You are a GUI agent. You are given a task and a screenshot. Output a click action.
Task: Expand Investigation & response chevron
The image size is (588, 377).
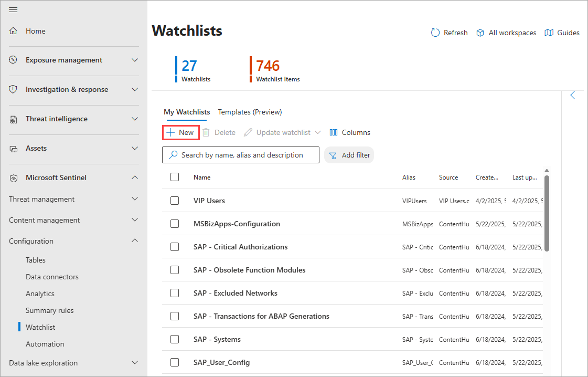click(135, 89)
